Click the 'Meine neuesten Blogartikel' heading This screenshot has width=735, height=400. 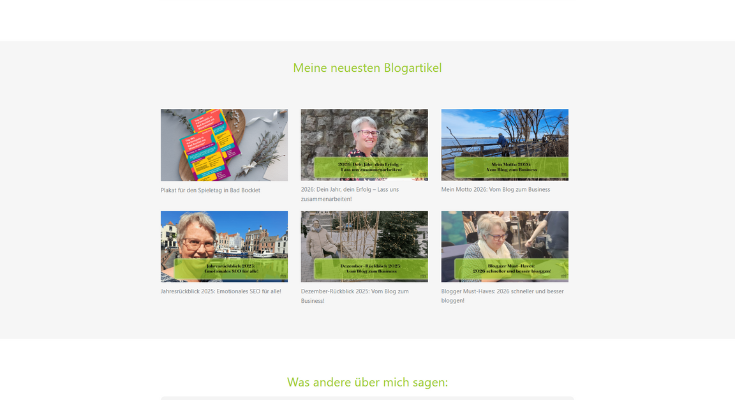367,68
